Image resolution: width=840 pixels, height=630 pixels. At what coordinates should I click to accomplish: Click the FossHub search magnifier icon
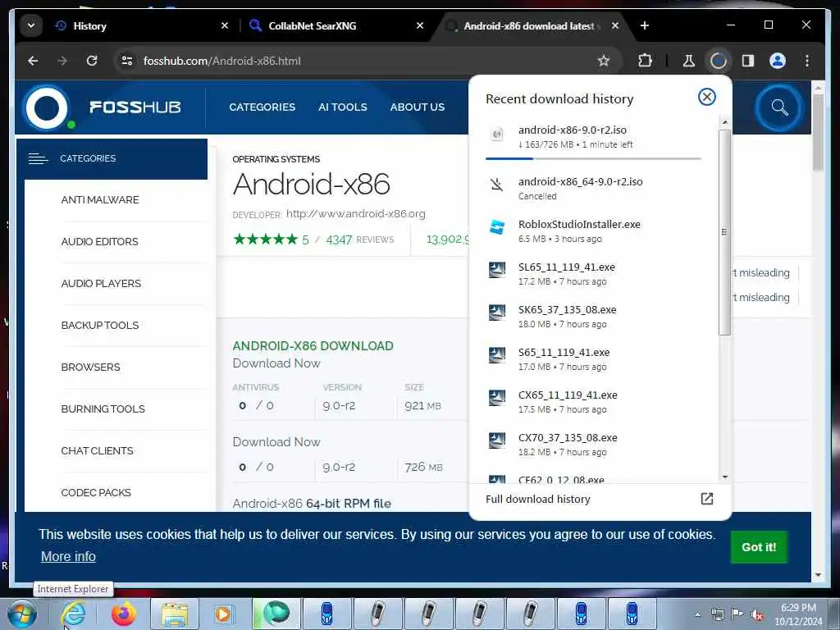(x=779, y=107)
